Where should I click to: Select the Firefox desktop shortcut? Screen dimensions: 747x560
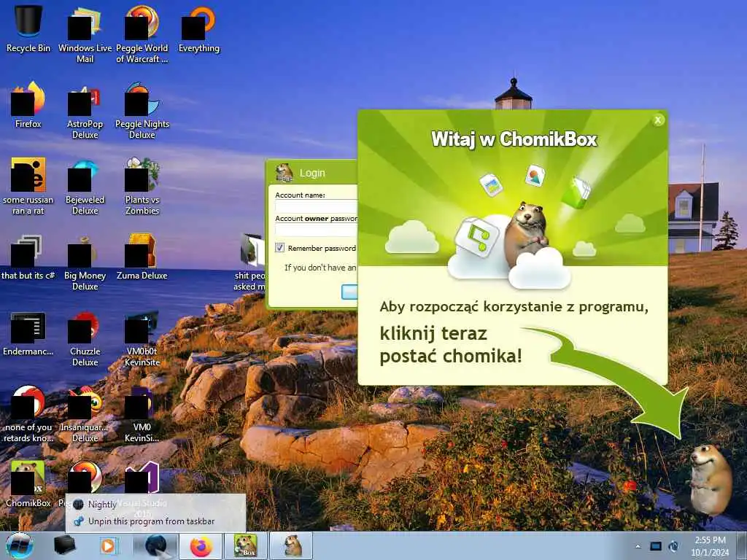28,104
